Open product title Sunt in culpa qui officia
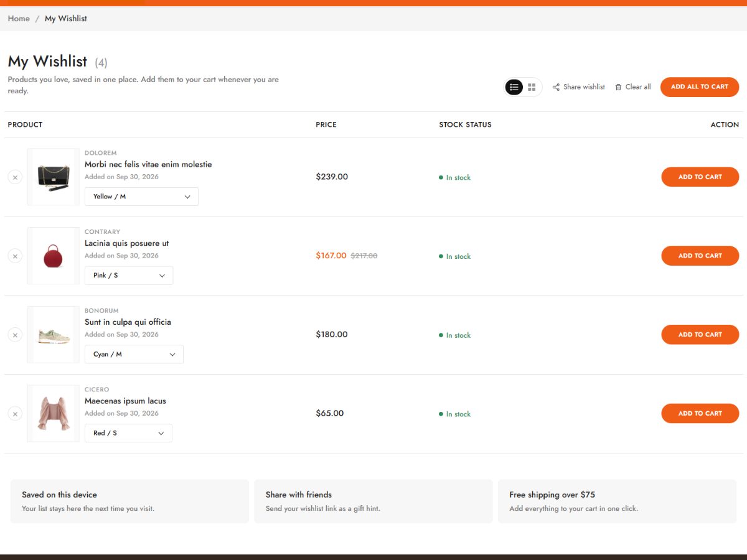The width and height of the screenshot is (747, 560). 128,322
